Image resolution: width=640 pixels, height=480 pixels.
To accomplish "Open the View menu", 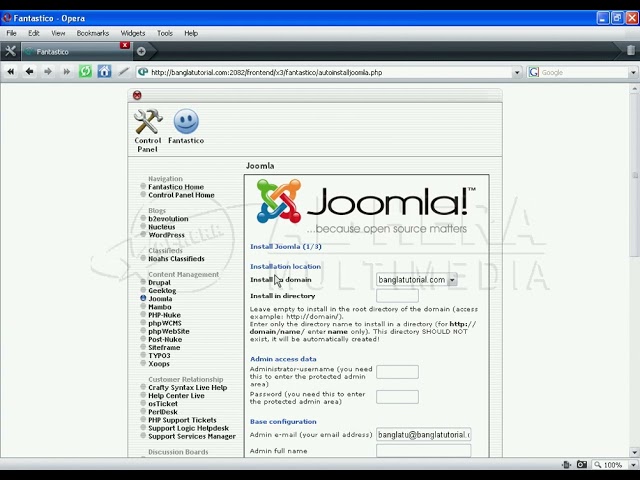I will (x=58, y=33).
